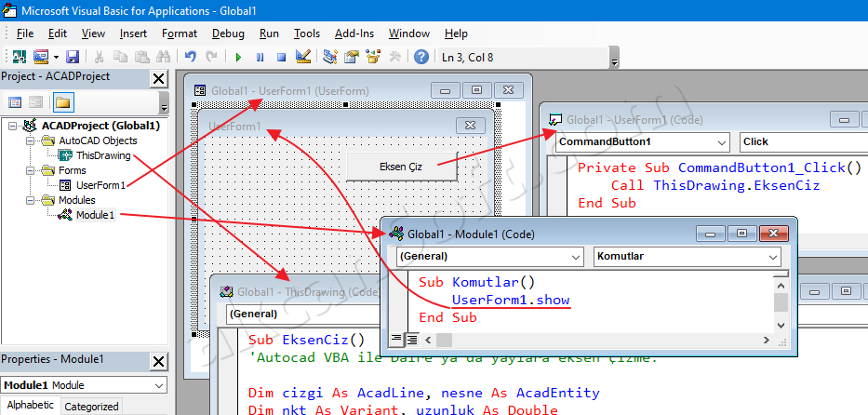Open the main toolbar options arrow
This screenshot has width=868, height=415.
[614, 58]
